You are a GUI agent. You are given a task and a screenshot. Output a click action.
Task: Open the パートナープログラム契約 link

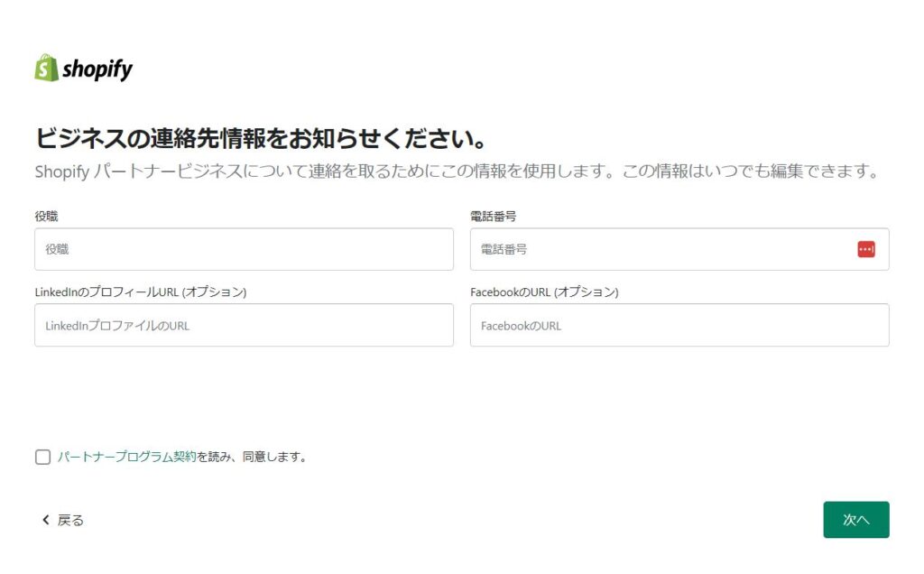point(126,457)
